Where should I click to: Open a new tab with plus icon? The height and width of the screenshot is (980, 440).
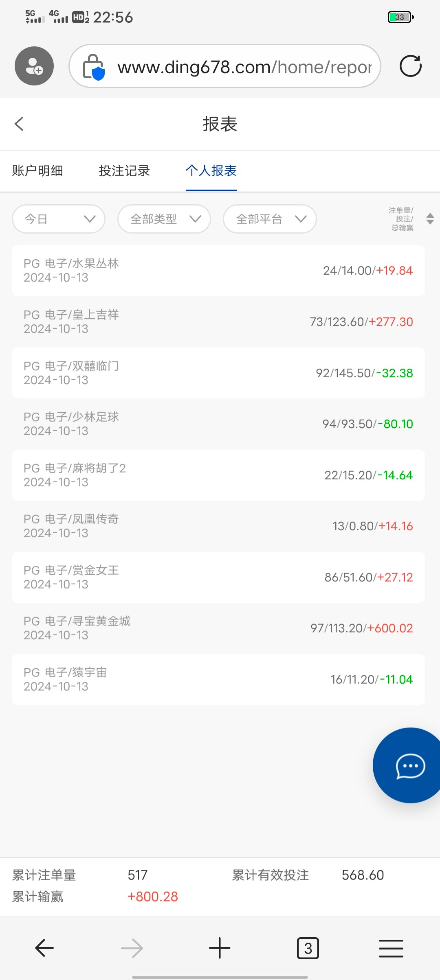(220, 948)
